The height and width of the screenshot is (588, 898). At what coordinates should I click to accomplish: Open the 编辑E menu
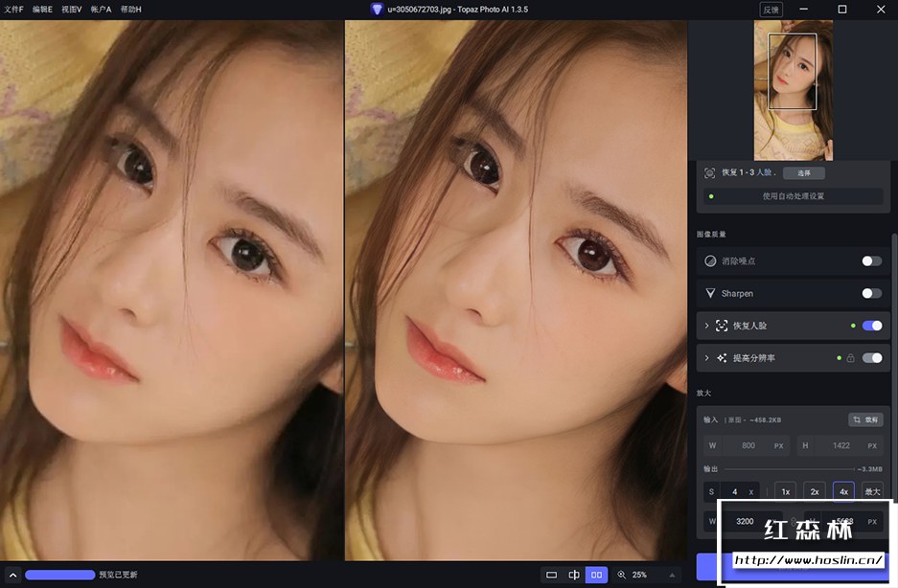(x=42, y=10)
